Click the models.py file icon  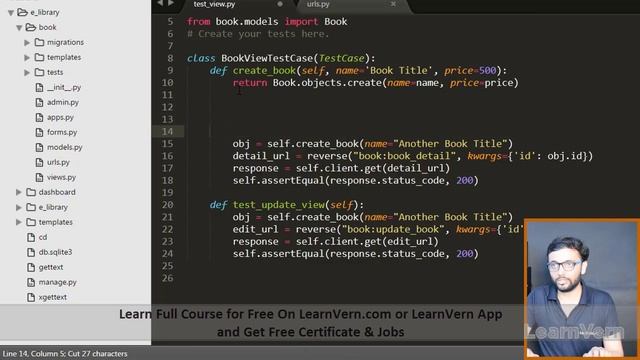39,147
